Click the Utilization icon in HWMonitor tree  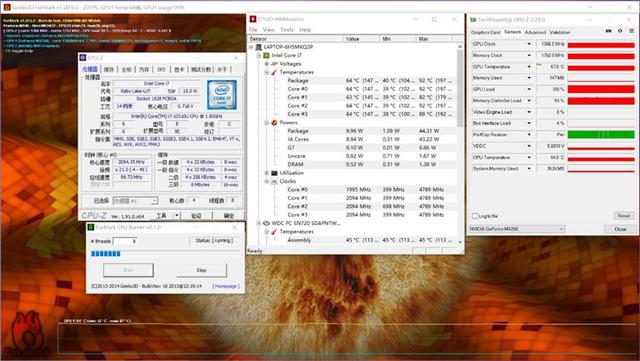[274, 173]
